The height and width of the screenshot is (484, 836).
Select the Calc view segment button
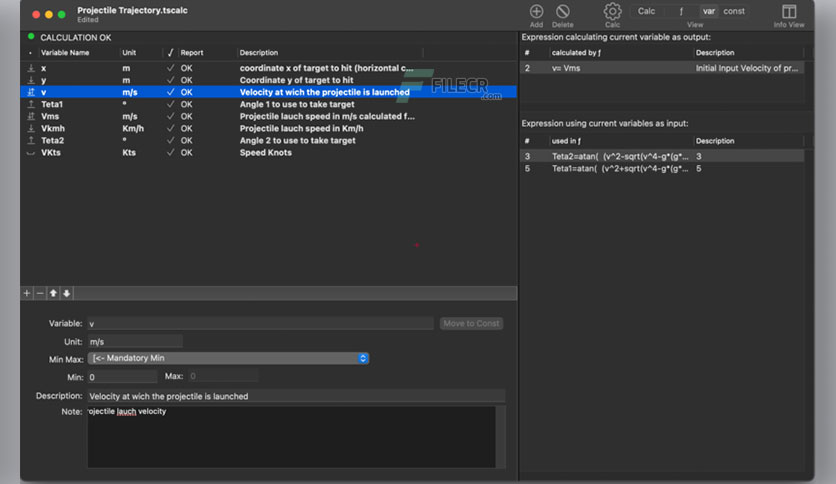coord(646,11)
